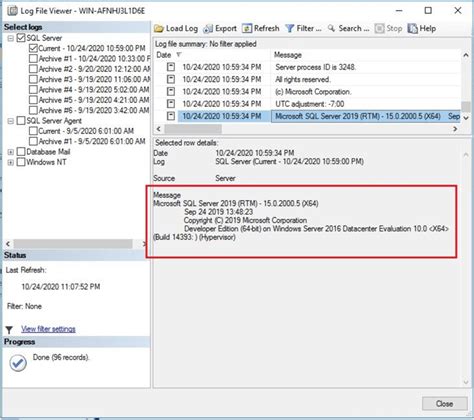Select the 'All rights reserved.' message

coord(303,80)
